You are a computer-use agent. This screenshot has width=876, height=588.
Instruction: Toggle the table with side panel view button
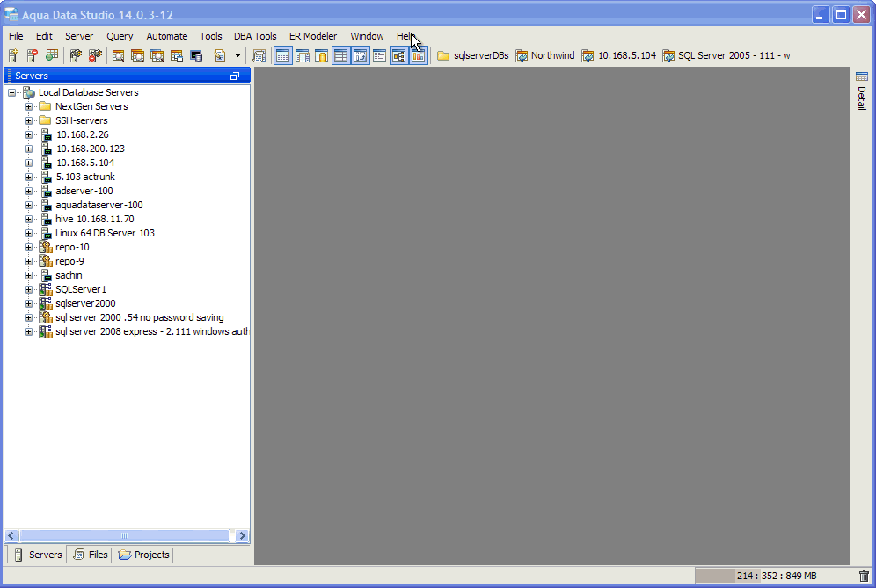click(x=303, y=55)
